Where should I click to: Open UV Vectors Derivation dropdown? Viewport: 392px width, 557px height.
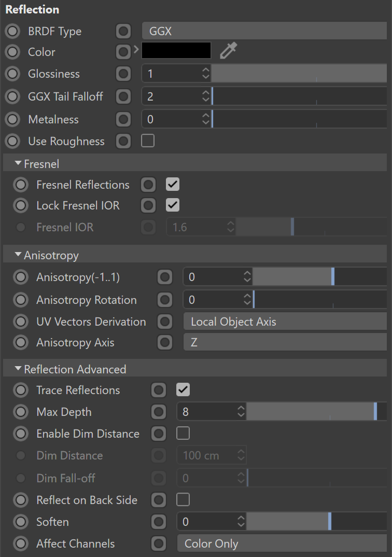pyautogui.click(x=285, y=322)
